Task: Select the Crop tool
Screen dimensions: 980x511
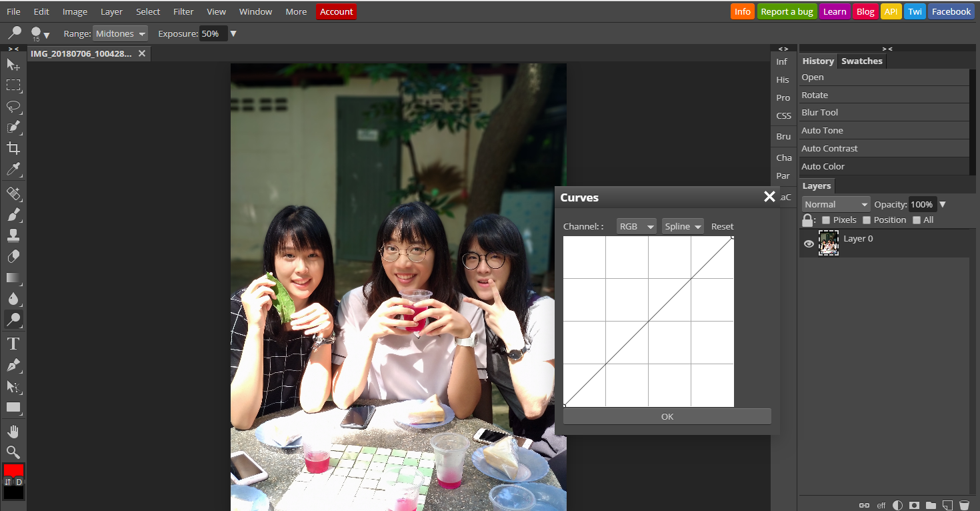Action: click(13, 148)
